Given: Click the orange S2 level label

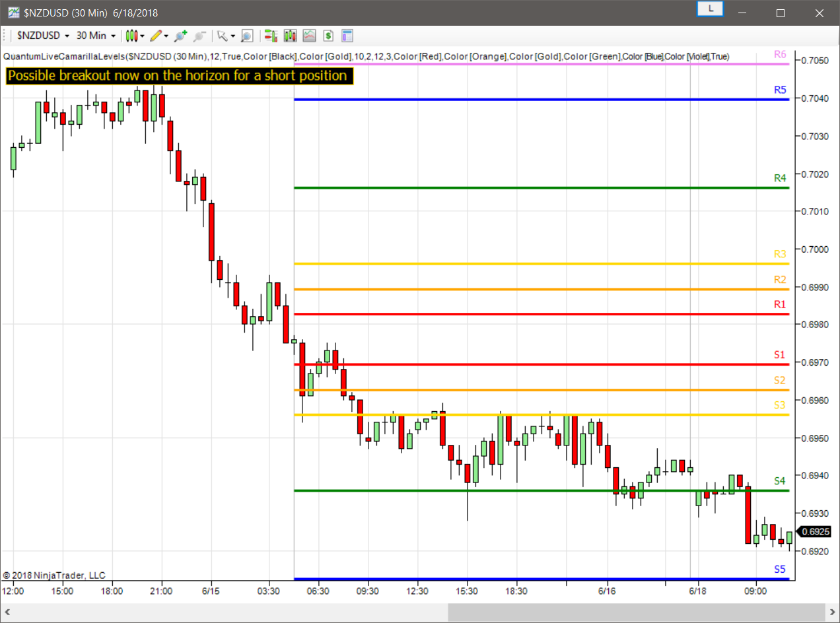Looking at the screenshot, I should (x=780, y=380).
